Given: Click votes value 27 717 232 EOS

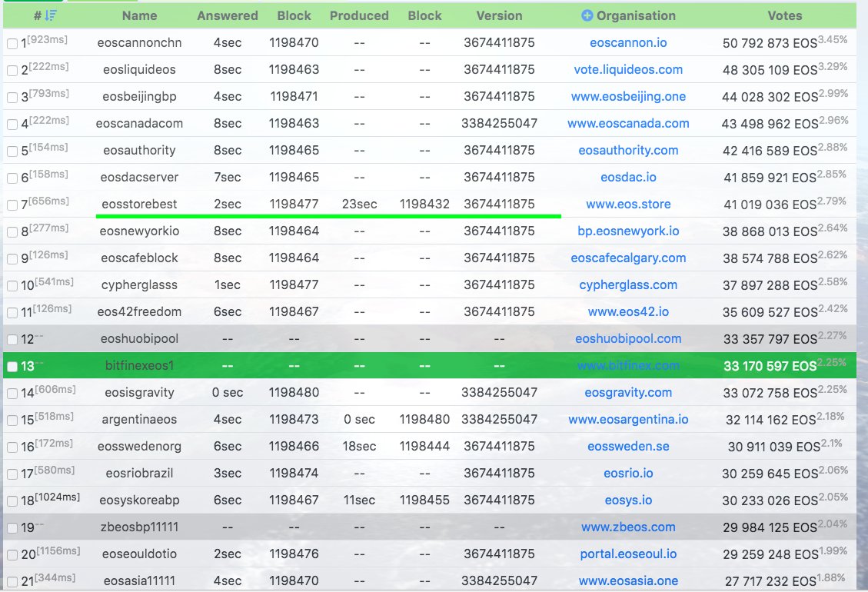Looking at the screenshot, I should tap(770, 581).
